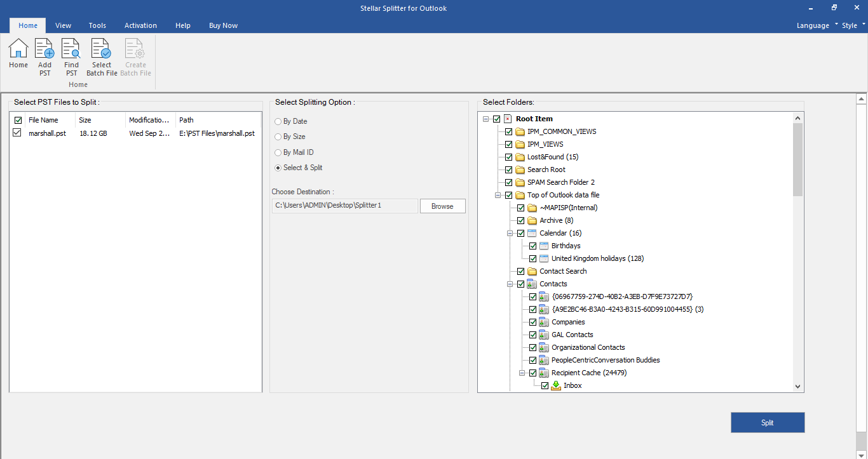The image size is (868, 459).
Task: Click the Split button
Action: [x=768, y=422]
